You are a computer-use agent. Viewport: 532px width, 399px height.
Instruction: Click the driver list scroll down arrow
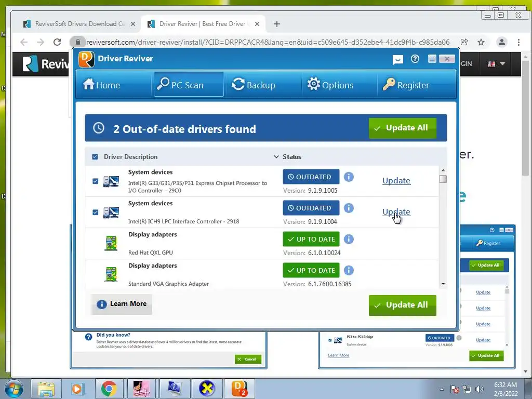tap(443, 284)
